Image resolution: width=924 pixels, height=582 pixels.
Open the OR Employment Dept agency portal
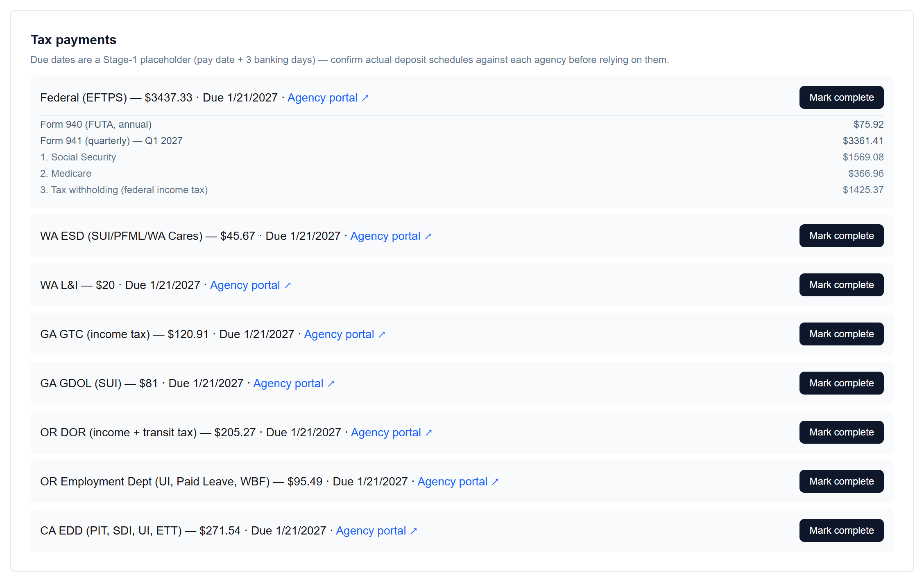[458, 482]
